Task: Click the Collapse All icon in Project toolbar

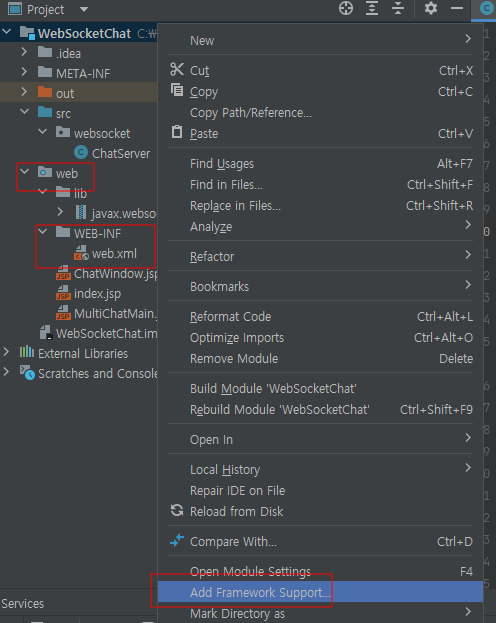Action: coord(397,8)
